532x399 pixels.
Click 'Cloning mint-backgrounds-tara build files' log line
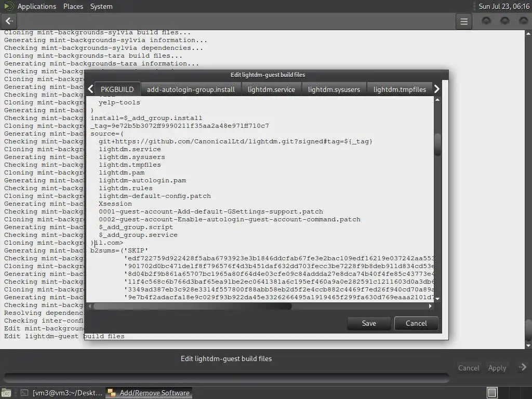(x=94, y=56)
